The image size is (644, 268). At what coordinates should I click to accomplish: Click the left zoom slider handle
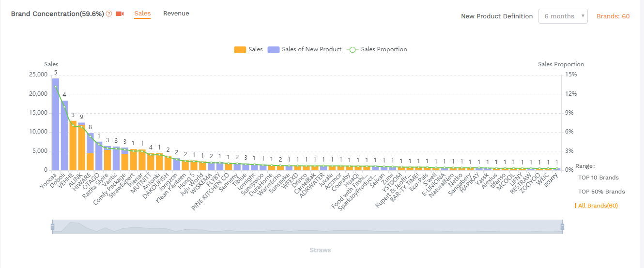(x=52, y=227)
